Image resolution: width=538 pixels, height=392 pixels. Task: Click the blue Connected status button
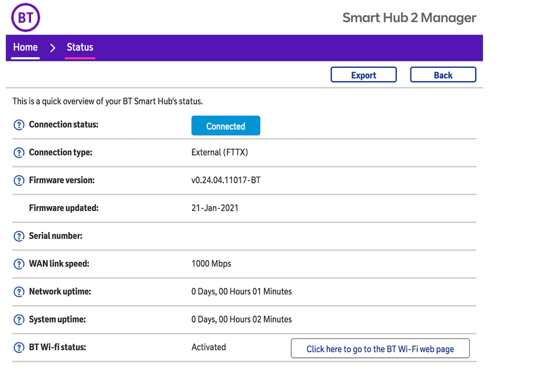(x=226, y=126)
